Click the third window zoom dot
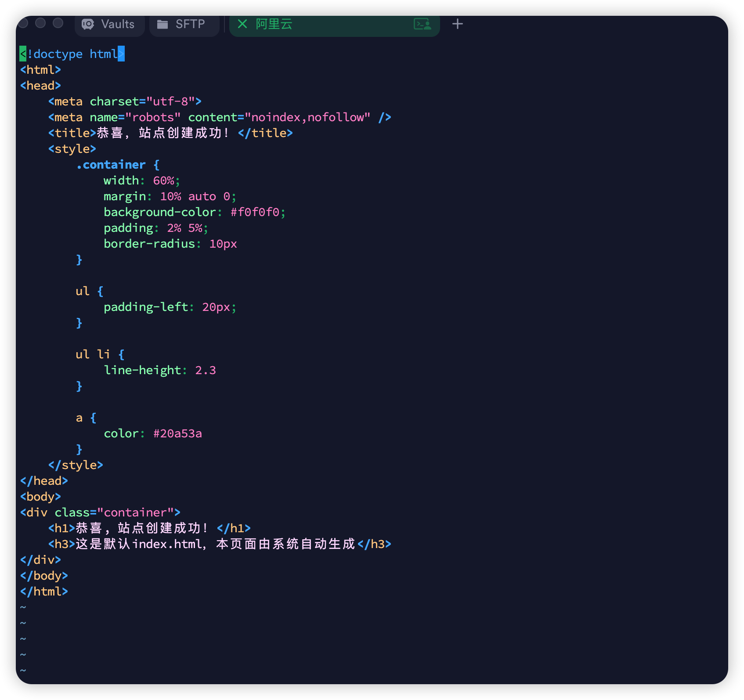The height and width of the screenshot is (700, 744). tap(58, 23)
